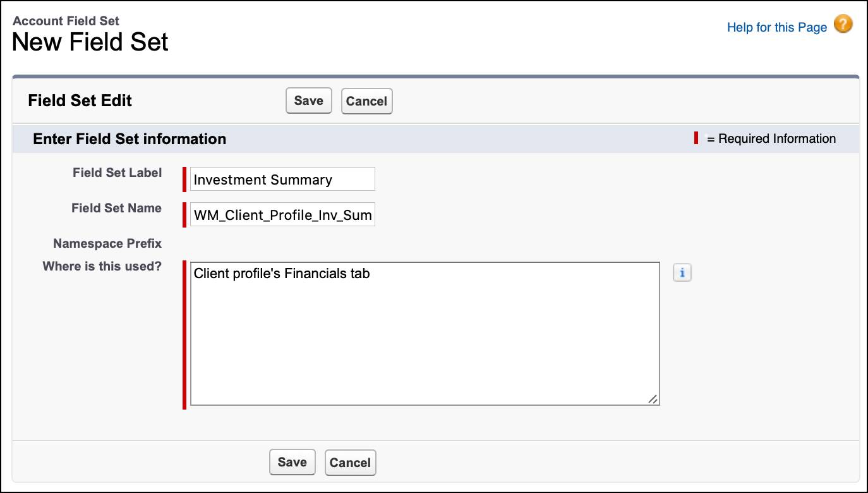
Task: Click red required marker next to Field Set Label
Action: tap(183, 179)
